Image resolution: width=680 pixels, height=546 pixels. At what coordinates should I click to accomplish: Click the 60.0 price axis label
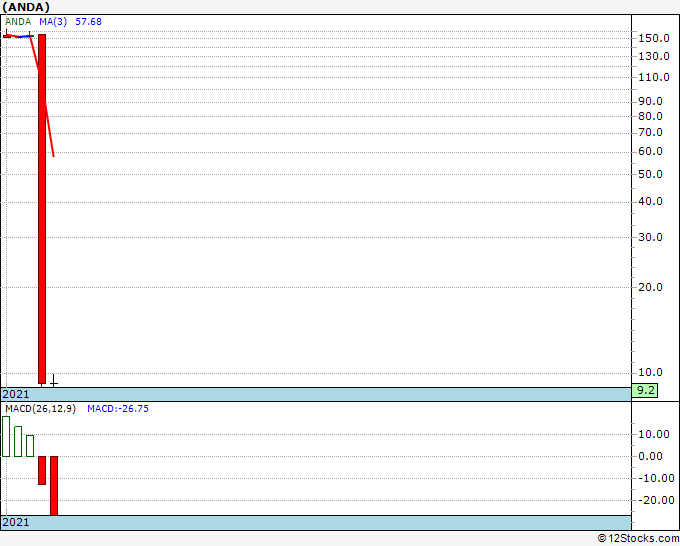pyautogui.click(x=651, y=151)
